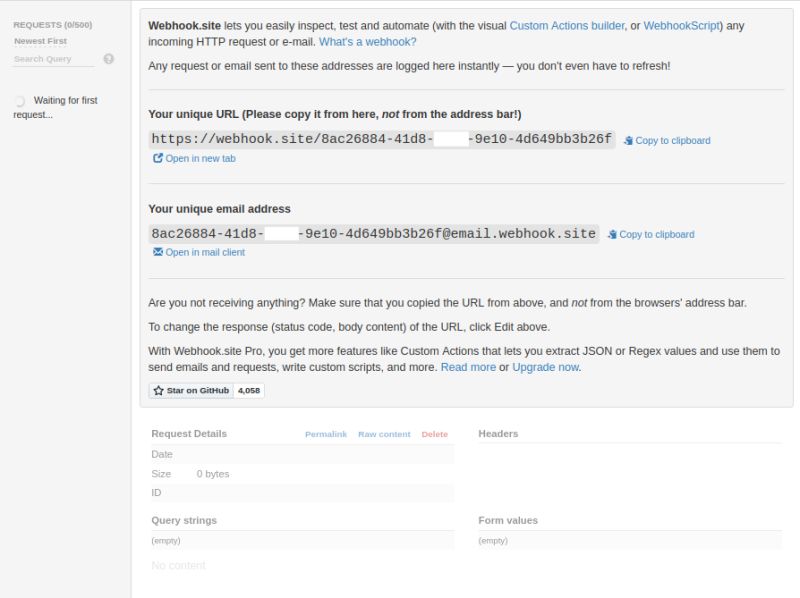Click the loading spinner beside Waiting for first request
Screen dimensions: 800x598
(20, 101)
